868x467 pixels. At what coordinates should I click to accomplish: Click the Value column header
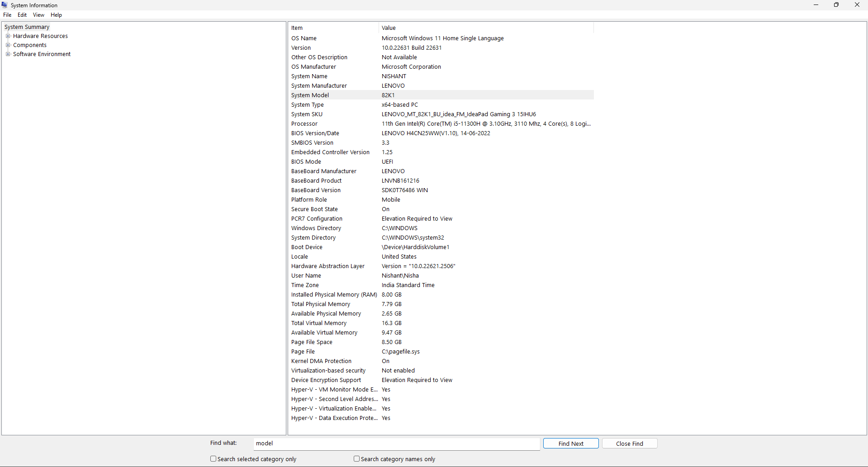pyautogui.click(x=389, y=28)
